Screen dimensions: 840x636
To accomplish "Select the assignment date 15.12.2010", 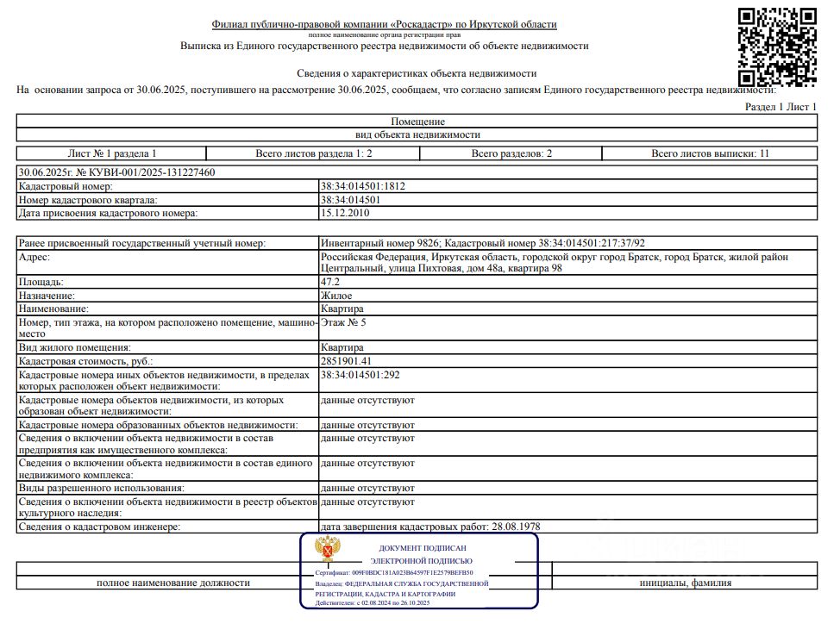I will pyautogui.click(x=345, y=213).
